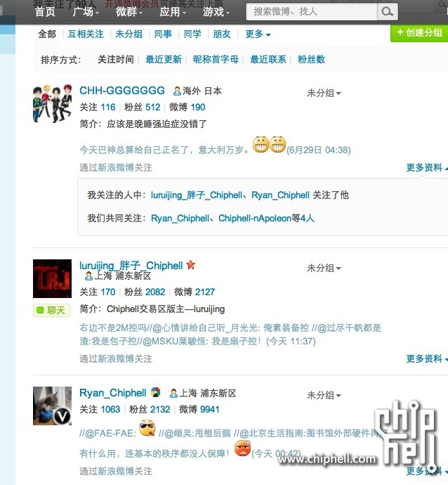Viewport: 448px width, 485px height.
Task: Expand the 更多 group filter dropdown
Action: point(258,34)
